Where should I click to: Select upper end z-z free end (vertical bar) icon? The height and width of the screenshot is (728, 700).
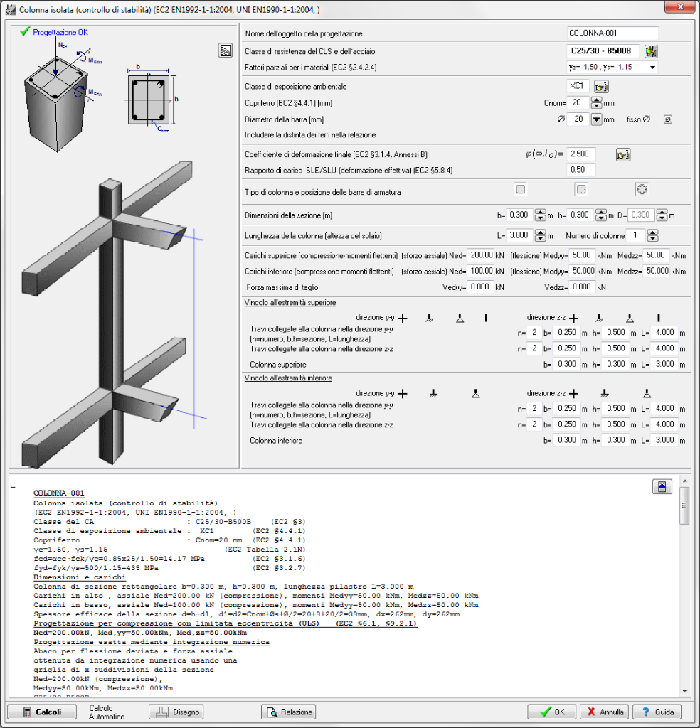658,318
